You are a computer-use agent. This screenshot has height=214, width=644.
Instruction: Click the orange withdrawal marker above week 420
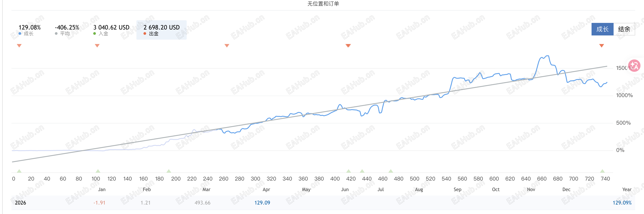[x=348, y=45]
